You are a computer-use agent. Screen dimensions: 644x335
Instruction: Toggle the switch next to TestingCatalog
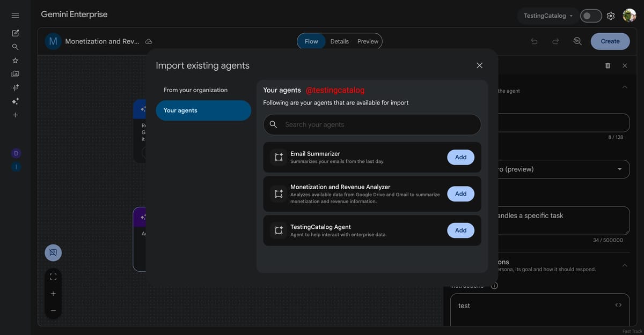pos(590,16)
